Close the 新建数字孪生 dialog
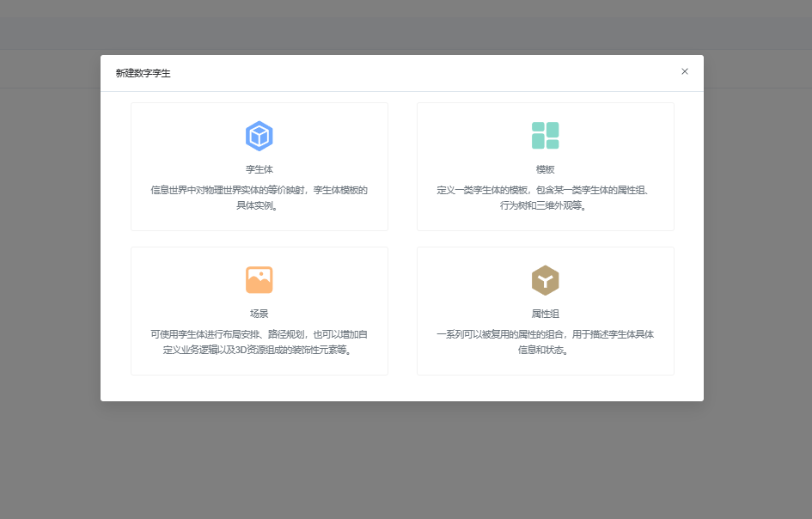The height and width of the screenshot is (519, 812). 685,71
